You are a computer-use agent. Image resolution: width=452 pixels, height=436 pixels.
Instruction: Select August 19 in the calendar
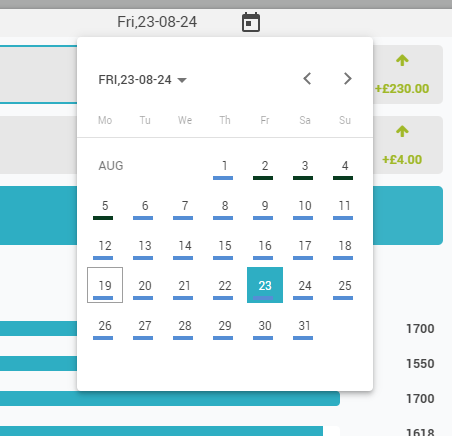105,285
